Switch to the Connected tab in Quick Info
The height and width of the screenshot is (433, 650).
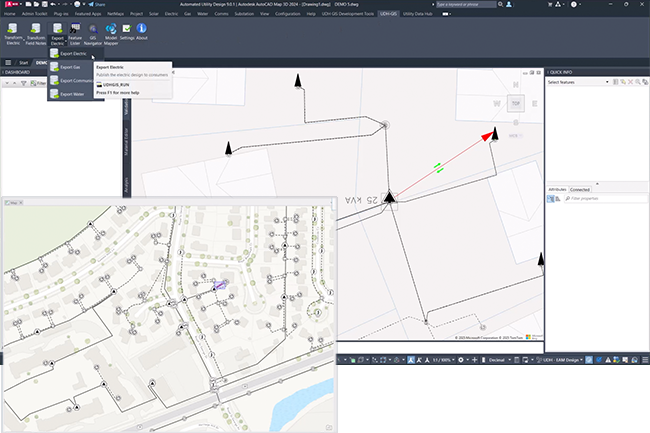click(x=580, y=188)
